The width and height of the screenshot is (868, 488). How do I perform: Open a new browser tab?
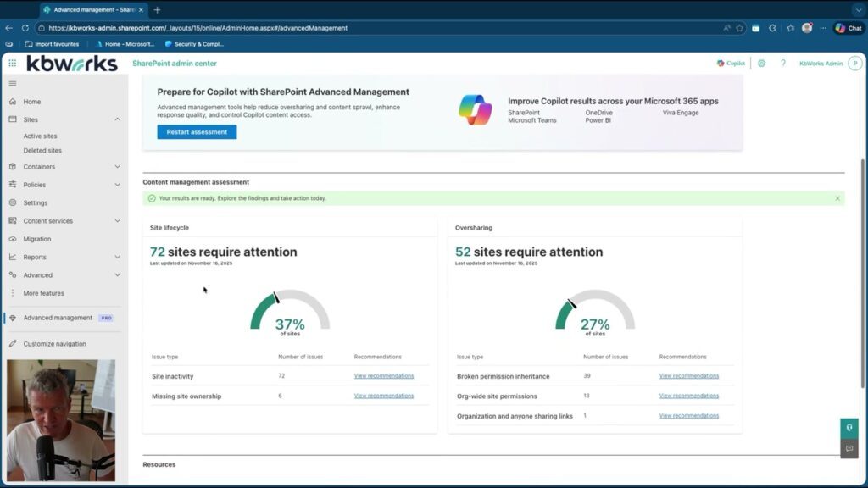[157, 10]
